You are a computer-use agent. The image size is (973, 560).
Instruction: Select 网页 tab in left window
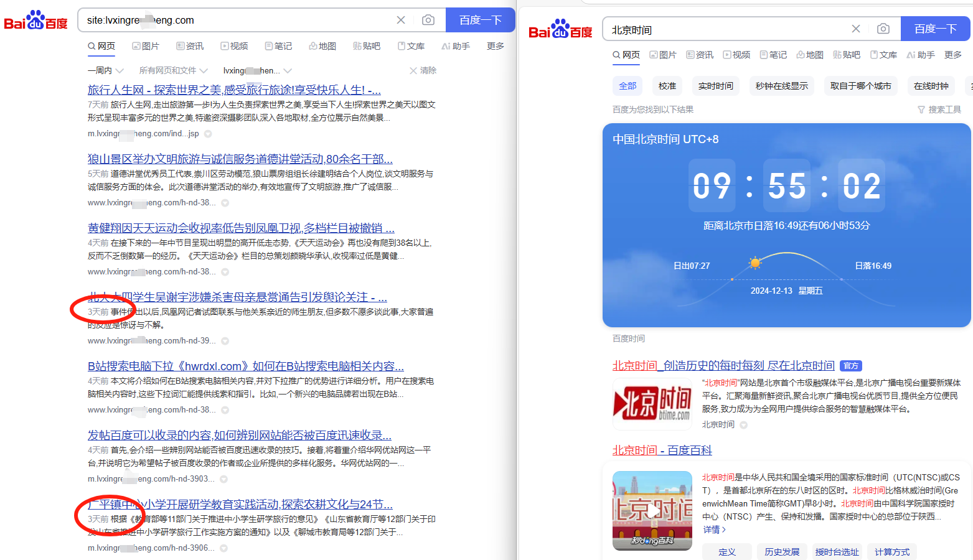click(x=101, y=46)
